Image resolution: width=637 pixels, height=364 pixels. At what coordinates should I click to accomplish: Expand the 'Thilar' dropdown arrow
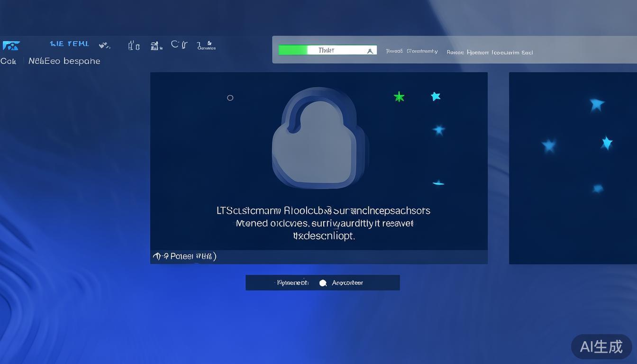click(x=370, y=51)
